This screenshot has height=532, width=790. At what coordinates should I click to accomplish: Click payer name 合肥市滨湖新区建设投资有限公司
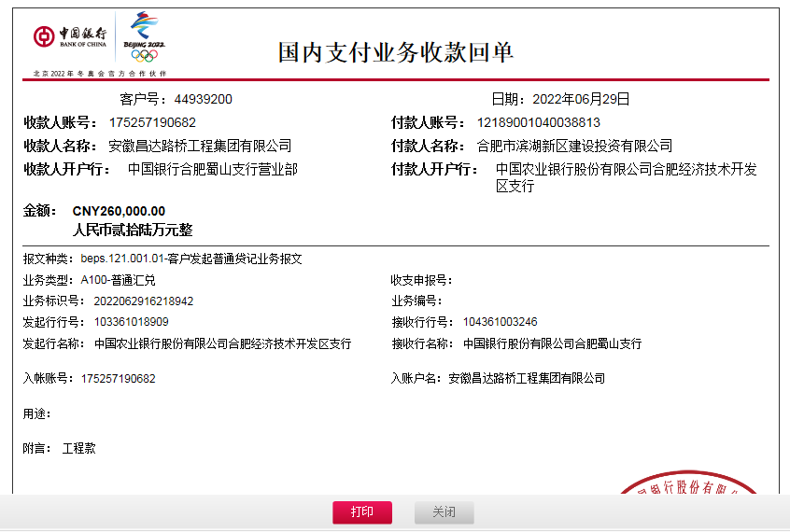click(x=574, y=146)
